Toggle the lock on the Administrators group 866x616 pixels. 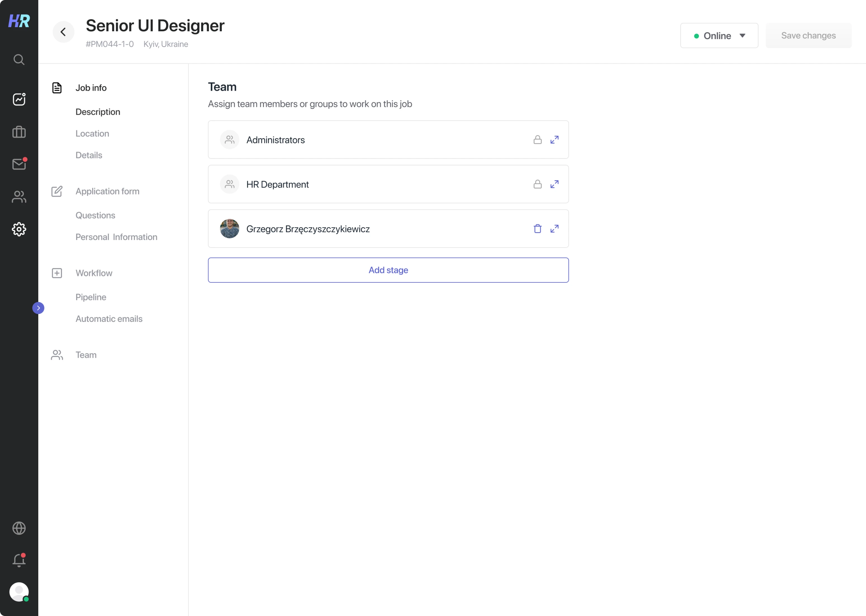(x=537, y=140)
